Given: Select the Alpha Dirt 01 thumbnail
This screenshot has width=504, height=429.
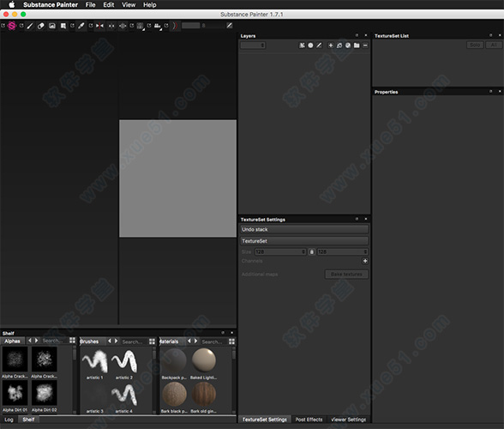Looking at the screenshot, I should 15,393.
